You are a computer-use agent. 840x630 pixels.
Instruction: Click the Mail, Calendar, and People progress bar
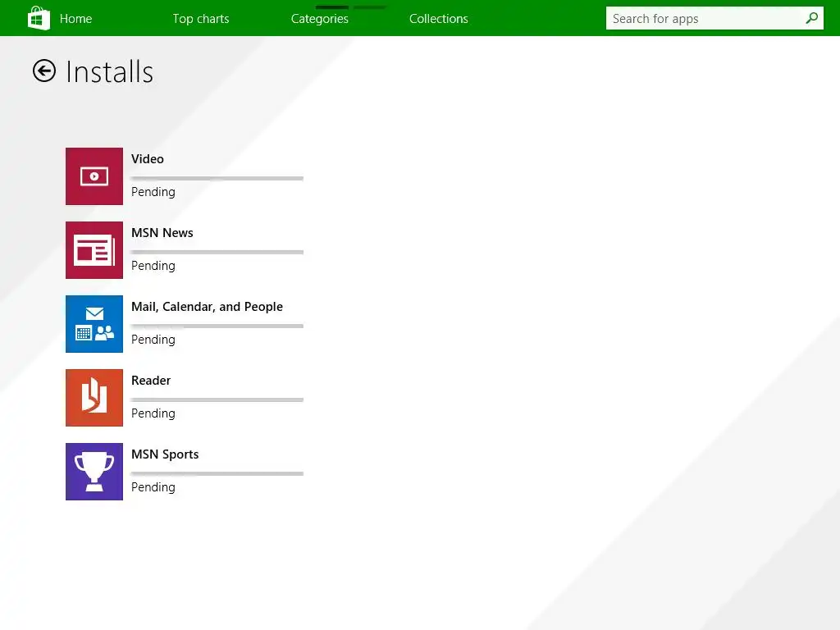point(217,326)
